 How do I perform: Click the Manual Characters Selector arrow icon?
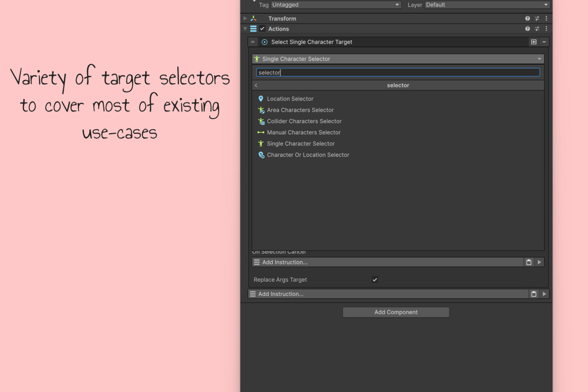(261, 132)
